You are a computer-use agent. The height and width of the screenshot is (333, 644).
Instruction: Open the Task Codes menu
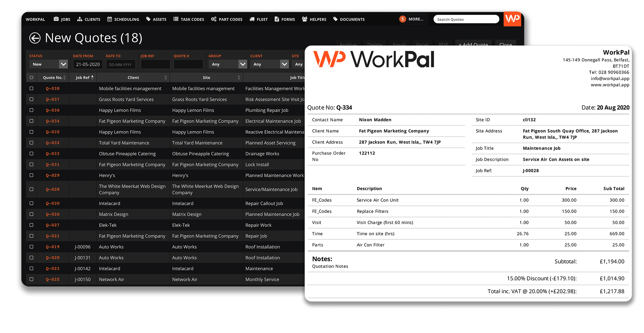point(189,19)
